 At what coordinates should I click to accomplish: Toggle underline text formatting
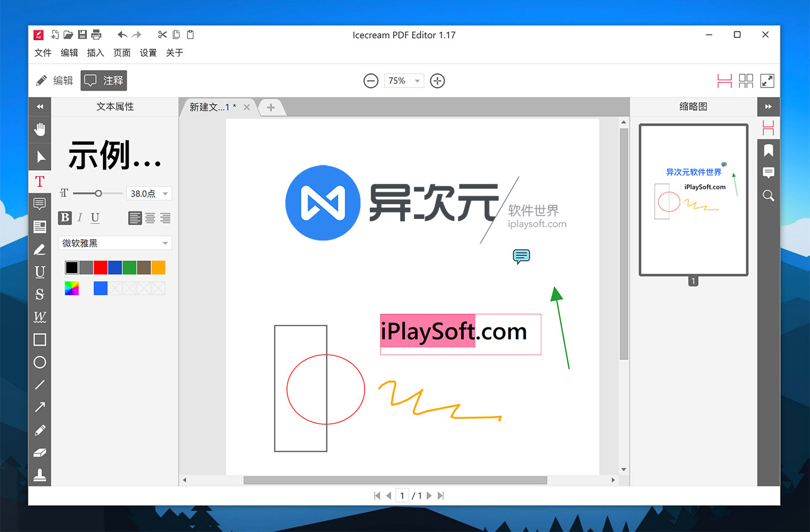click(x=95, y=218)
